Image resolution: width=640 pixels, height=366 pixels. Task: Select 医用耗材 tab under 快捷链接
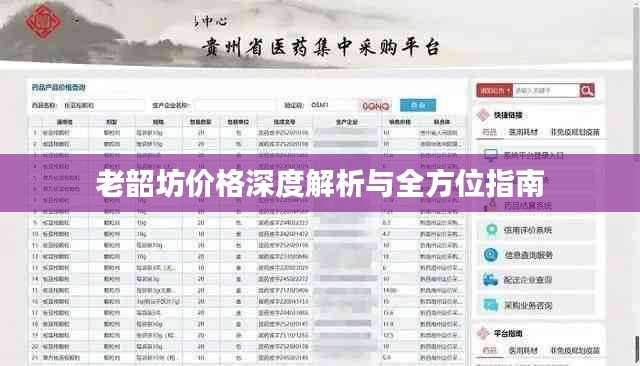click(x=523, y=132)
